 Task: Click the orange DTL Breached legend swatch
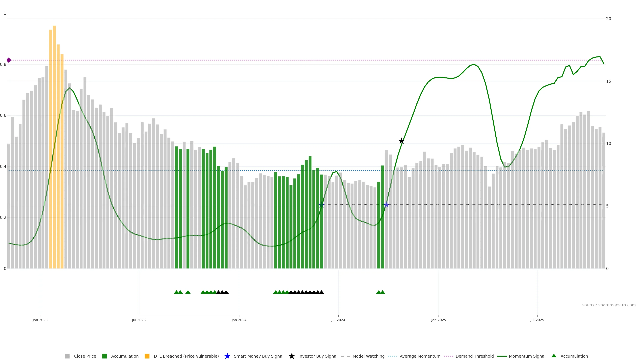coord(147,356)
